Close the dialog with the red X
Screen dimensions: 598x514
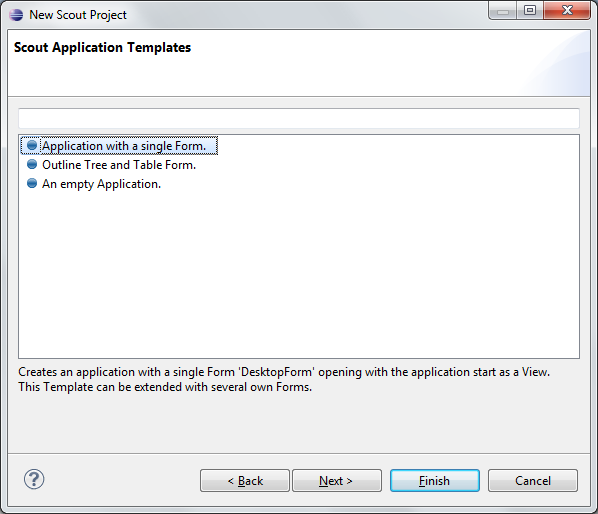click(567, 11)
